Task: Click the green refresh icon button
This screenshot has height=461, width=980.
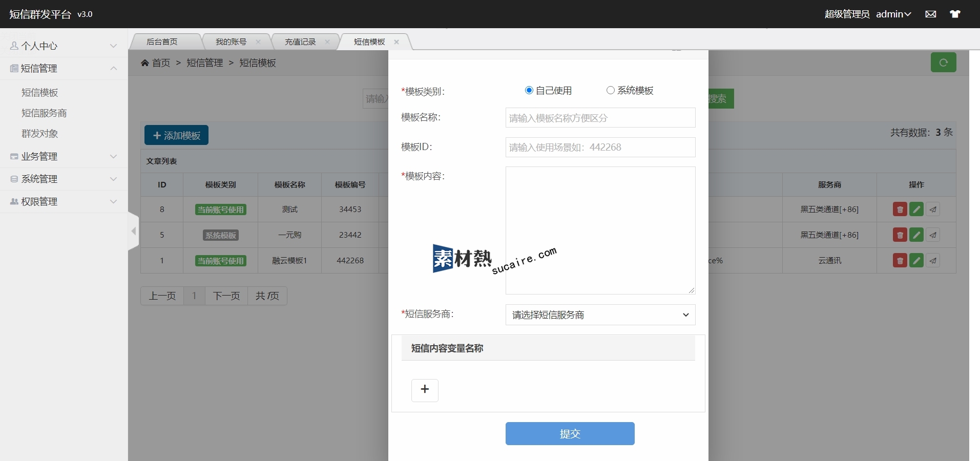Action: (943, 62)
